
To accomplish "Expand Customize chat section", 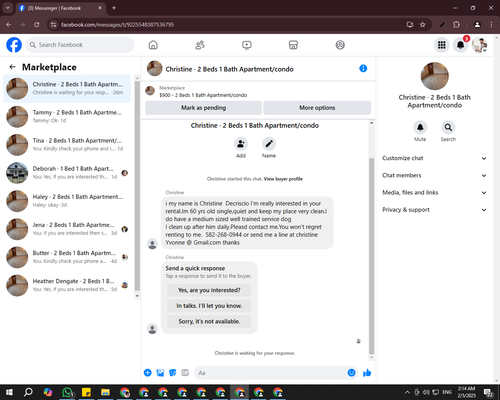I will pyautogui.click(x=434, y=158).
